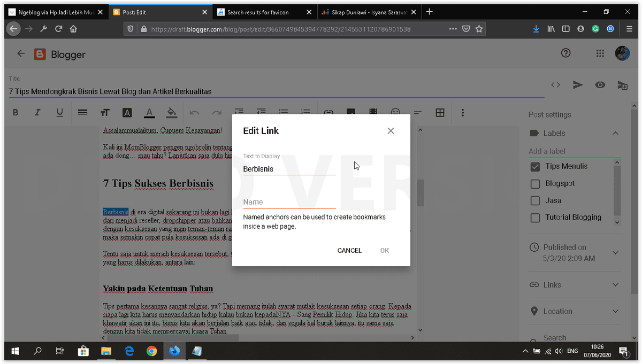
Task: Expand the Links settings section
Action: tap(615, 285)
